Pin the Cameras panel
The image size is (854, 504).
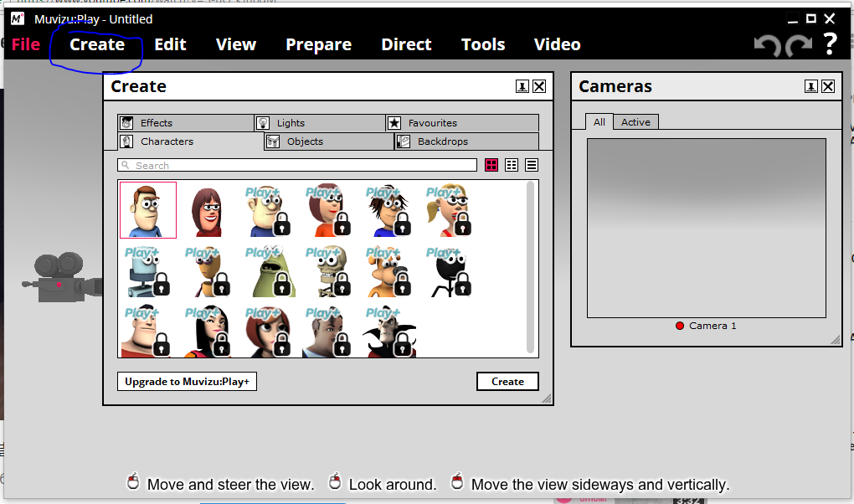[x=811, y=86]
